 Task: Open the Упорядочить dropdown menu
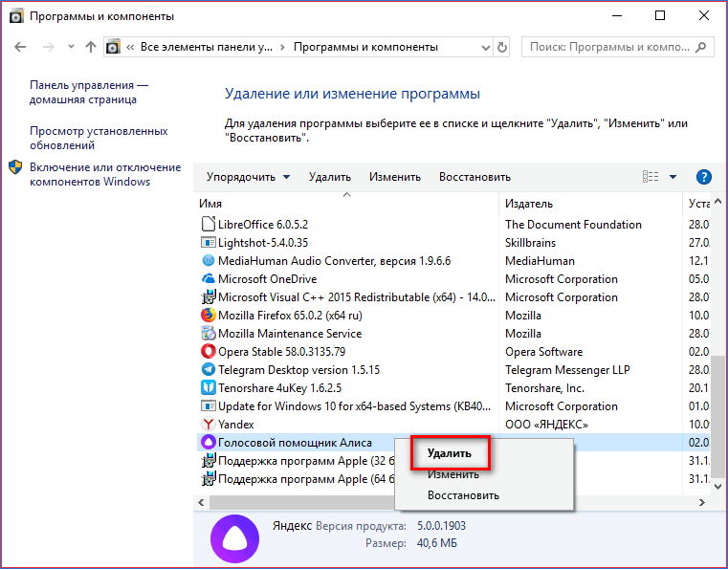[249, 177]
